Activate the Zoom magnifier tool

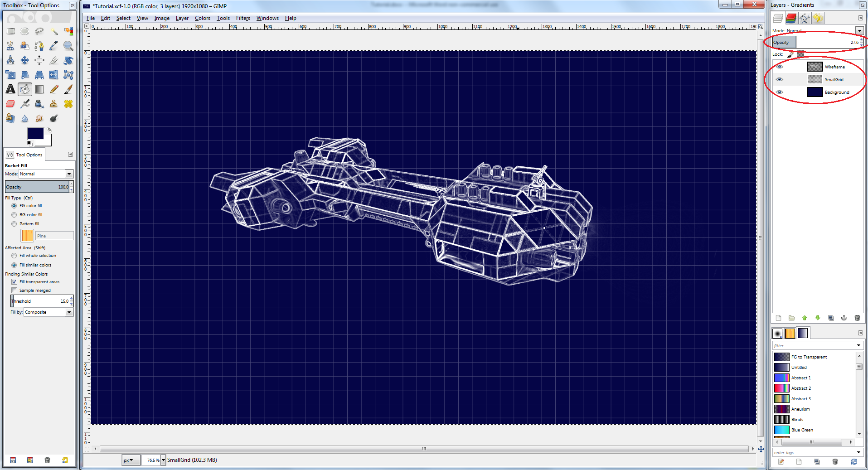[x=68, y=46]
